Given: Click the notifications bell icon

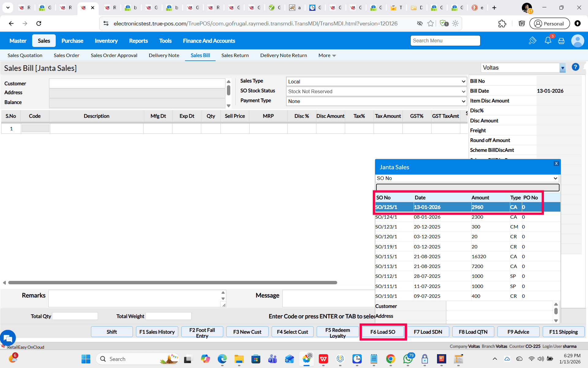Looking at the screenshot, I should [x=548, y=40].
